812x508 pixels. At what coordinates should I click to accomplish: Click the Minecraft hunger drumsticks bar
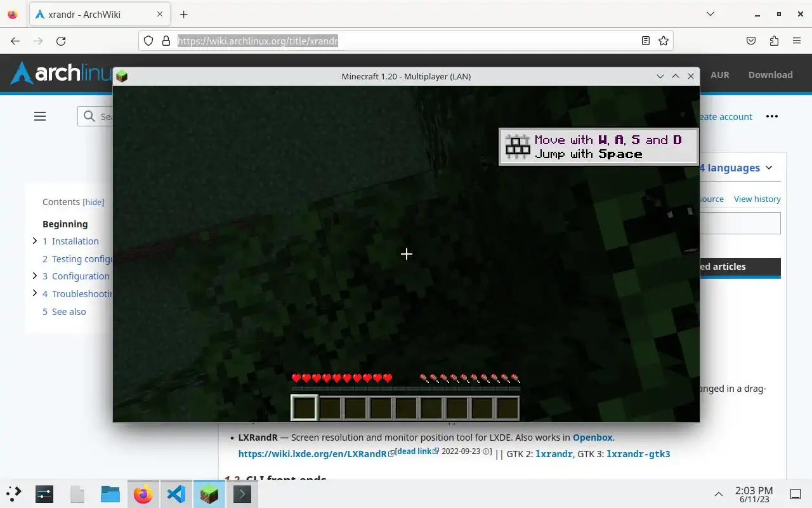[x=470, y=378]
